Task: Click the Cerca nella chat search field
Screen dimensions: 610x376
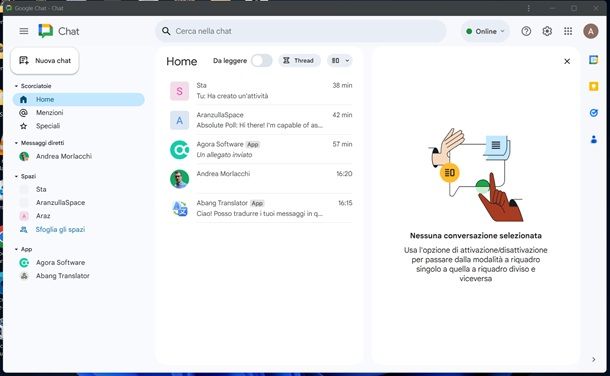Action: [x=301, y=31]
